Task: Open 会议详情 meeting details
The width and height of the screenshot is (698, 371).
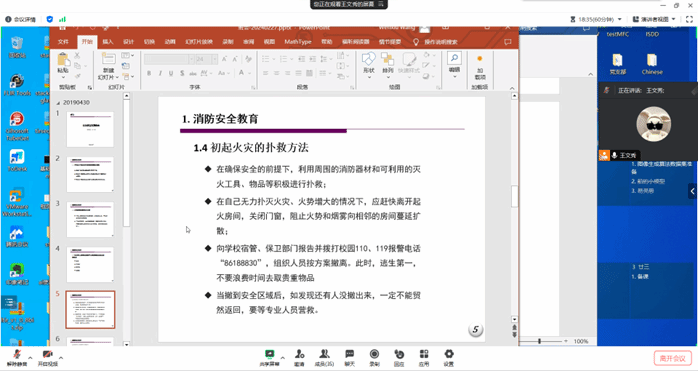Action: 20,19
